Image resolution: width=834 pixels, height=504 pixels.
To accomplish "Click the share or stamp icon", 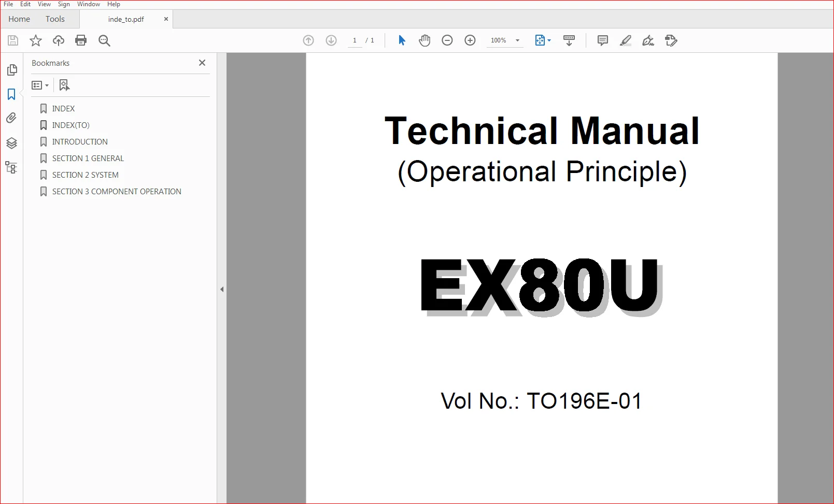I will click(x=671, y=40).
